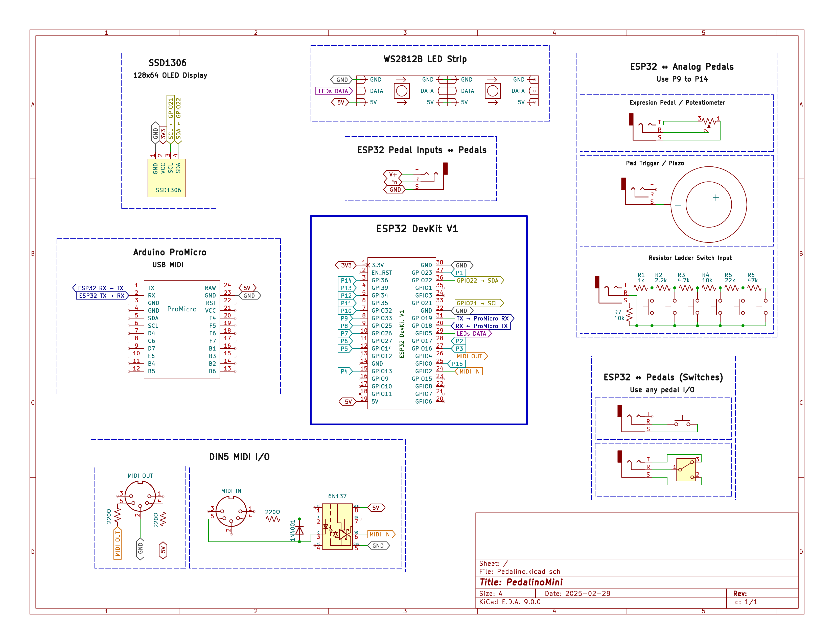This screenshot has height=644, width=834.
Task: Select the 'P15' label at GPIO0
Action: pos(457,364)
